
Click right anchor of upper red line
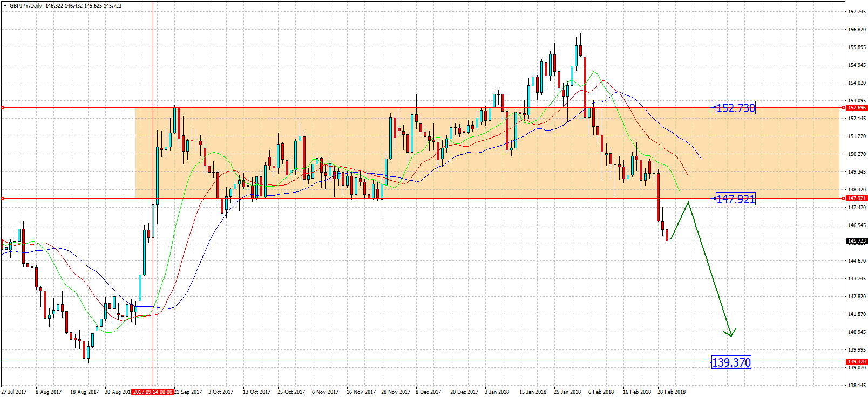[844, 108]
